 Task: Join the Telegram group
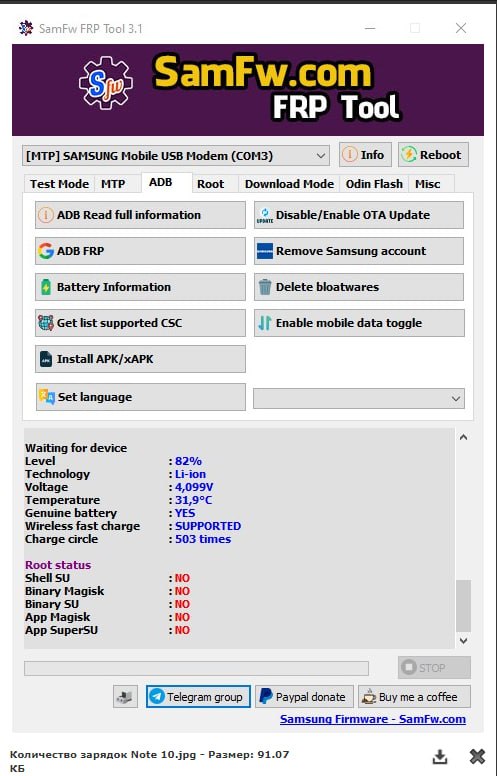coord(198,697)
